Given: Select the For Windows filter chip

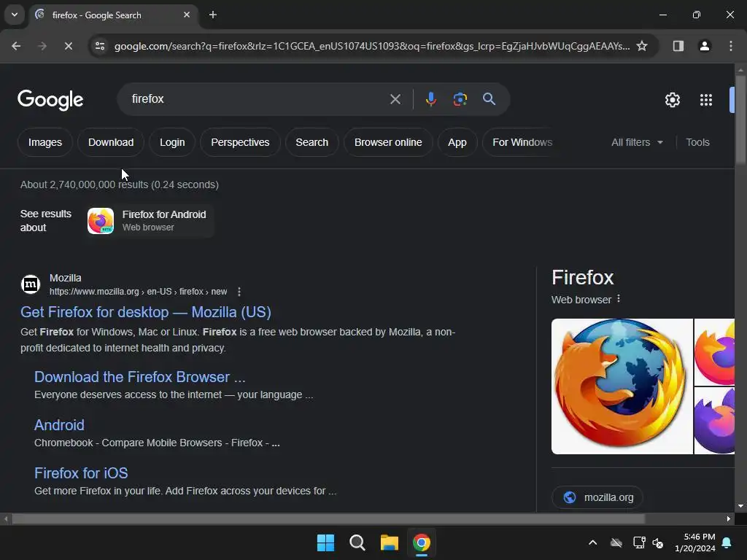Looking at the screenshot, I should pos(522,142).
